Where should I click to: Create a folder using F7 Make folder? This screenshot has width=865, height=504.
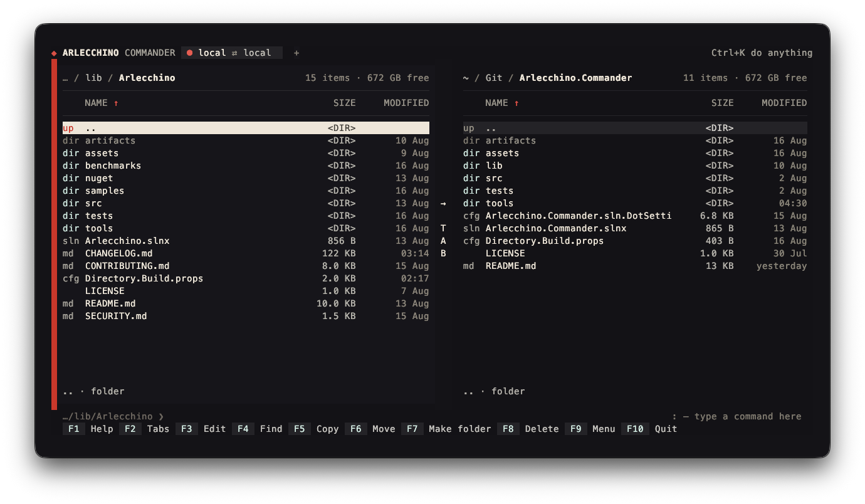(x=446, y=429)
